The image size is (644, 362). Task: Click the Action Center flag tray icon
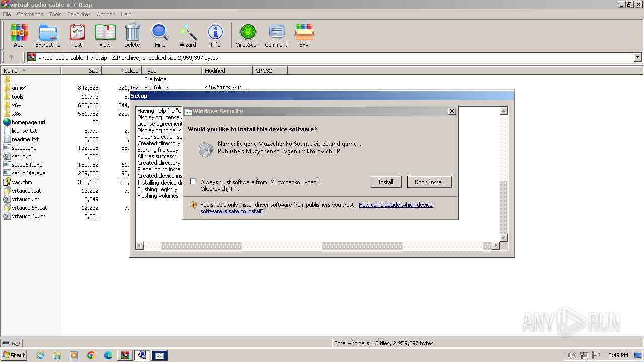597,355
